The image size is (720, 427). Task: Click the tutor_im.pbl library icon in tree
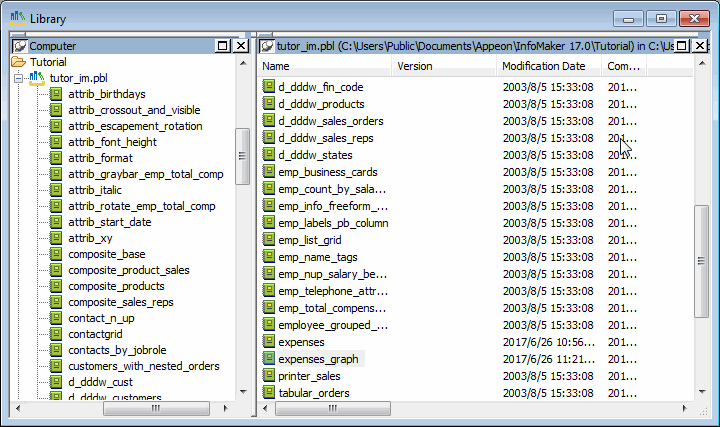[37, 78]
